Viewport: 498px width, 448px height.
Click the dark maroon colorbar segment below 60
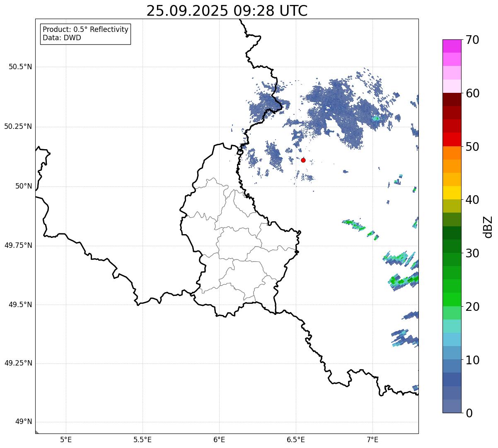[452, 100]
